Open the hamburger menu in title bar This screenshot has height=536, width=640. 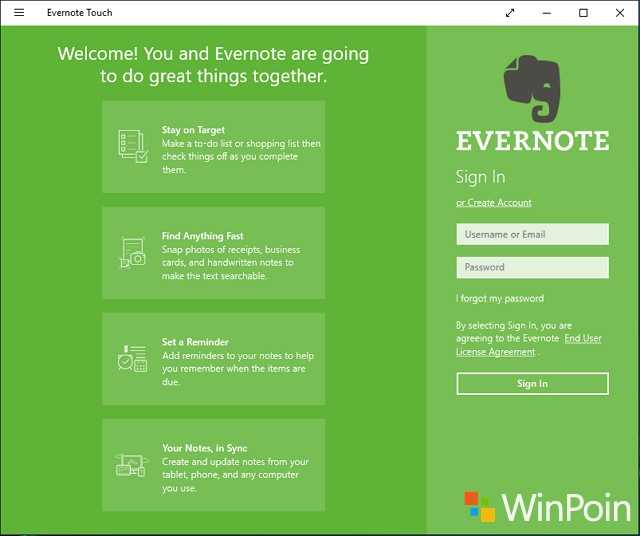[x=19, y=13]
